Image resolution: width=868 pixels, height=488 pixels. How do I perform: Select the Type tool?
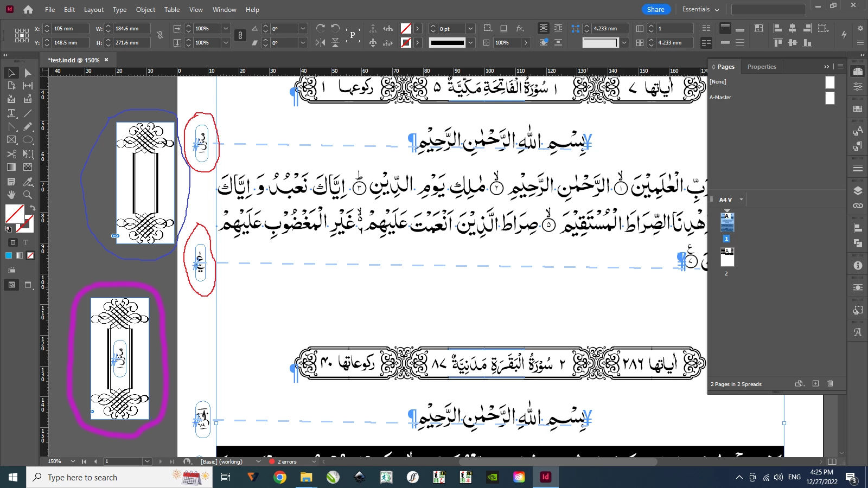[x=11, y=113]
